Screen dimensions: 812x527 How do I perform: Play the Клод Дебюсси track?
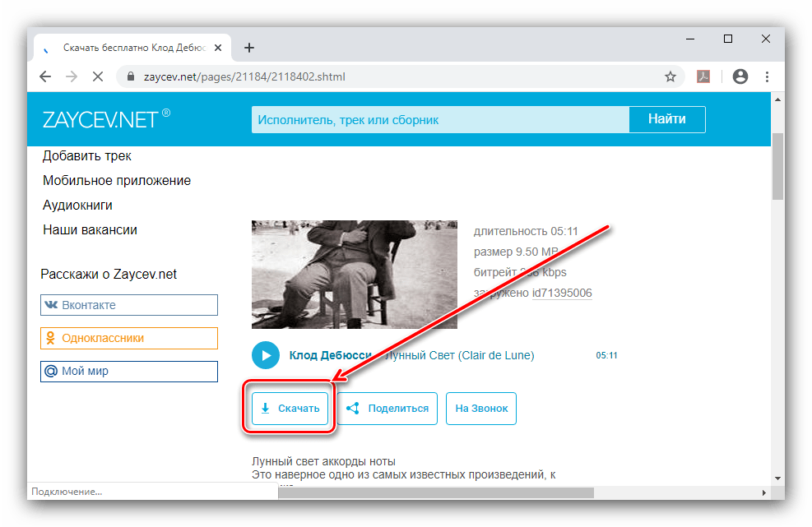pyautogui.click(x=266, y=355)
